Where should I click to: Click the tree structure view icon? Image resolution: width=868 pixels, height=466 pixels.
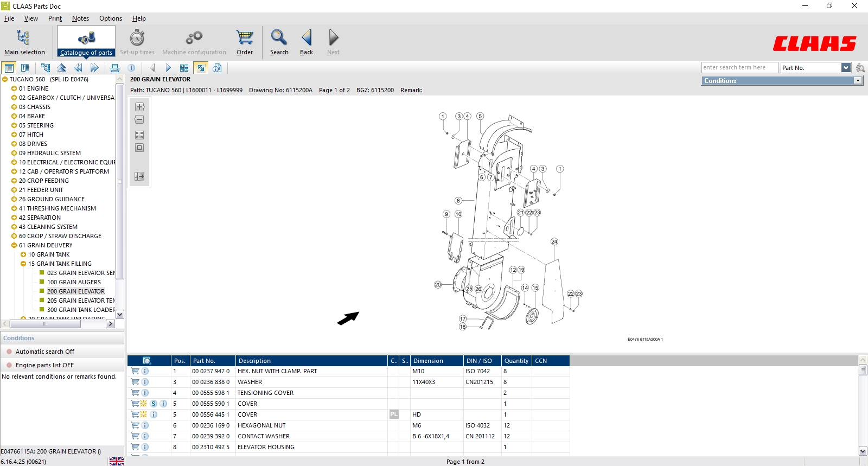[46, 68]
